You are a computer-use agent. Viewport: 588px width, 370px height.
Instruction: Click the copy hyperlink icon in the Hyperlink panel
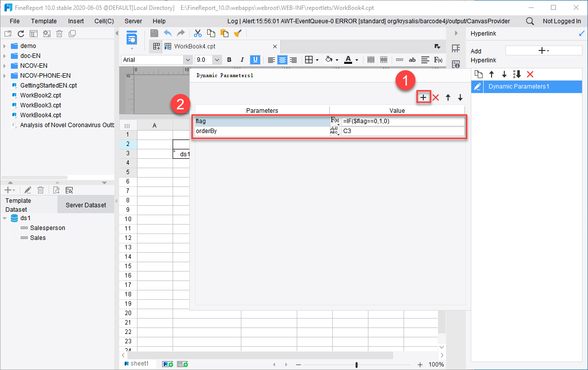click(x=478, y=74)
